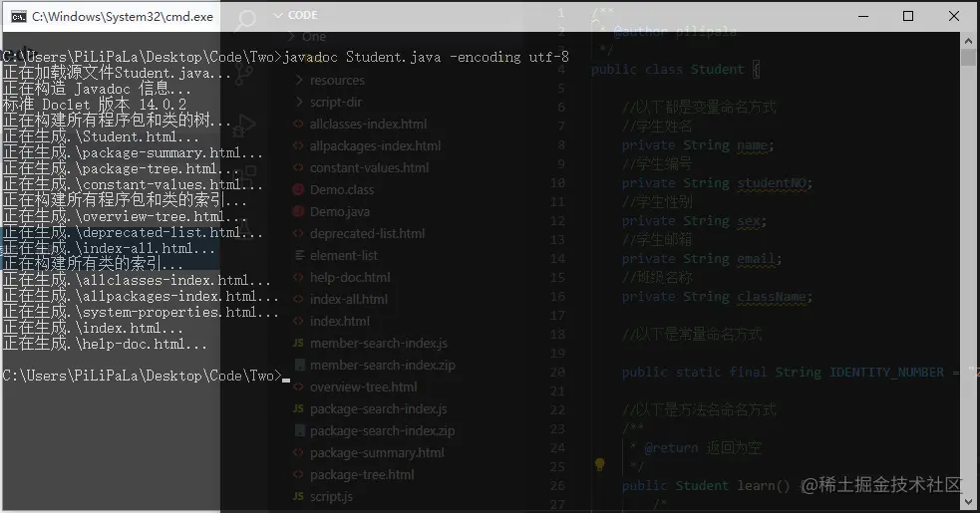The width and height of the screenshot is (980, 513).
Task: Click the 'private String email;' code line
Action: [x=702, y=259]
